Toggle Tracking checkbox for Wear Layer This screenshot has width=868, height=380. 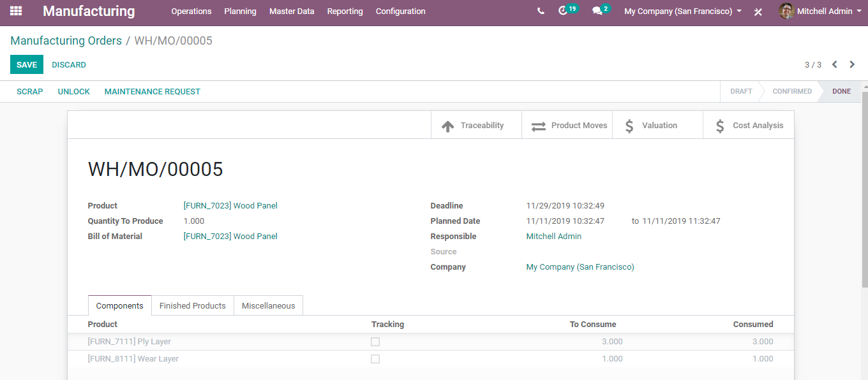pyautogui.click(x=375, y=359)
